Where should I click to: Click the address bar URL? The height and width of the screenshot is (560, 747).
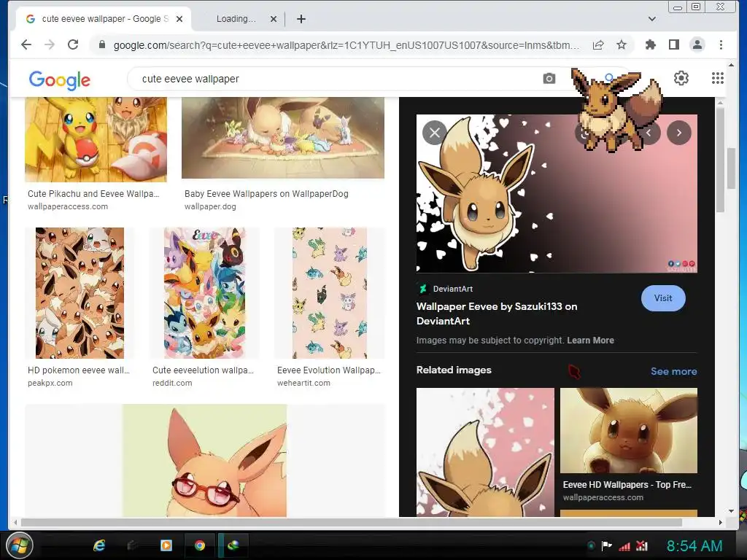[347, 45]
